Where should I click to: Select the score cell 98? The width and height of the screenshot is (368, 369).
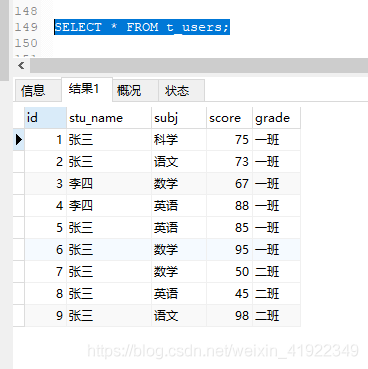pyautogui.click(x=229, y=316)
